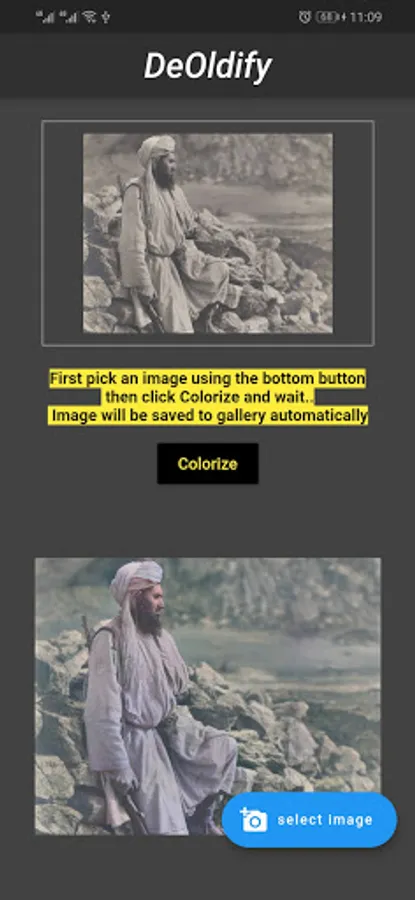Screen dimensions: 415x900
Task: Open the colorized result photo
Action: [208, 696]
